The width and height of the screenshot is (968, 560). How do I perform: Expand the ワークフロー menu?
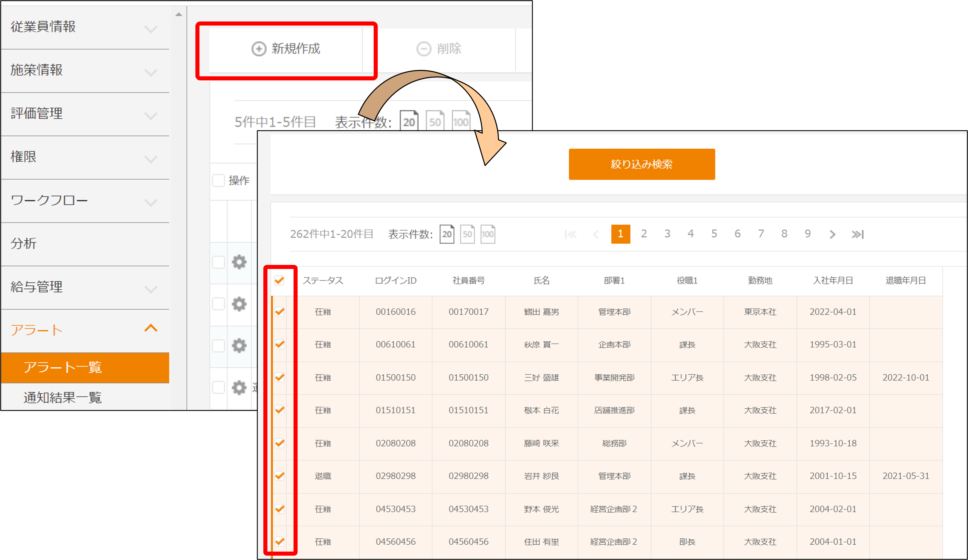click(85, 200)
